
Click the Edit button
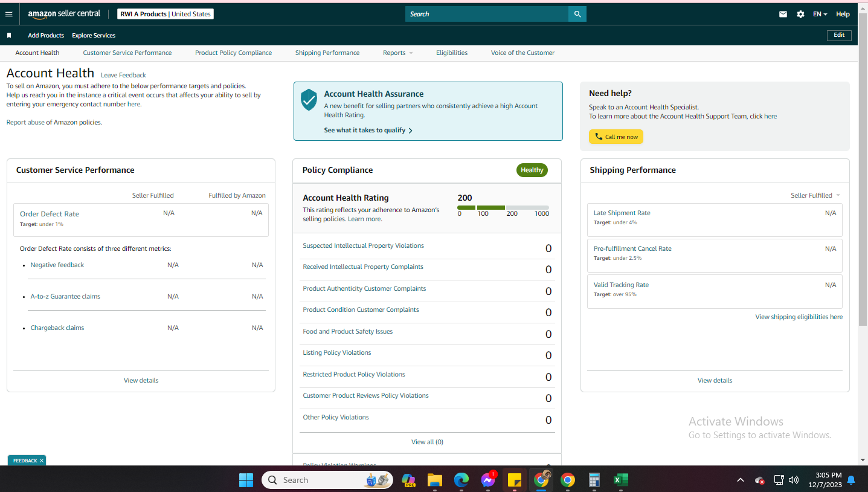(839, 35)
